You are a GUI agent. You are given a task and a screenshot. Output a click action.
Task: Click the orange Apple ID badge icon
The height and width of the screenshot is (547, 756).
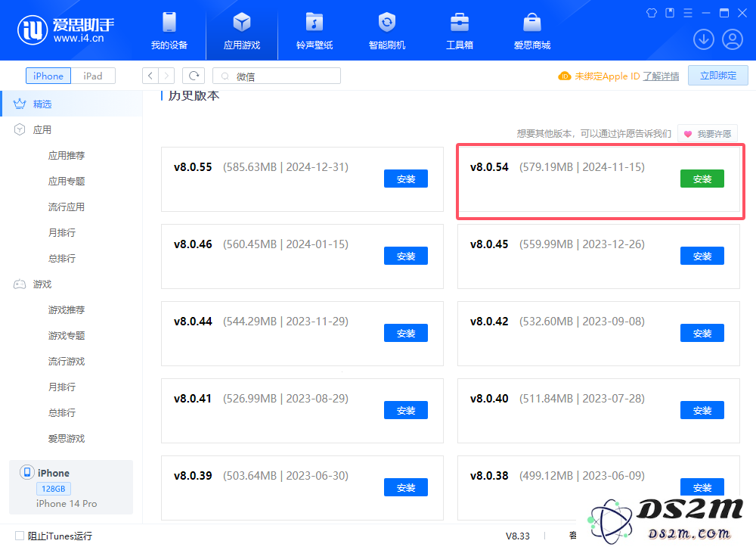tap(564, 76)
